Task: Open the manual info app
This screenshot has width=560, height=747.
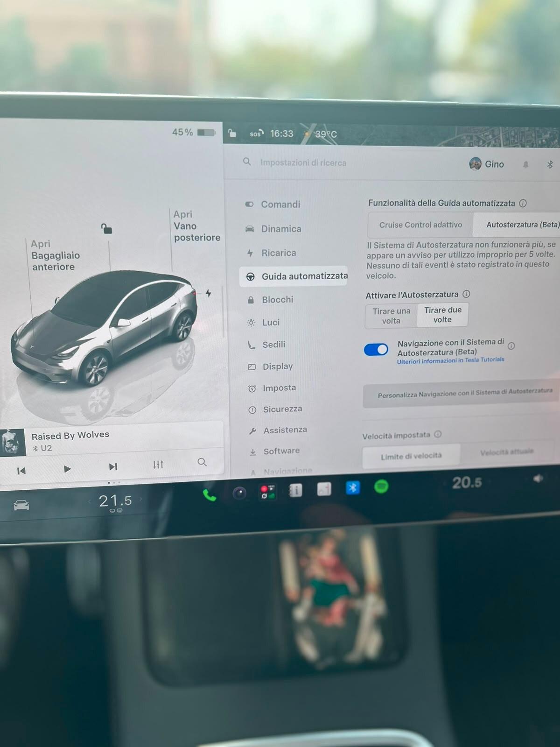Action: (296, 490)
